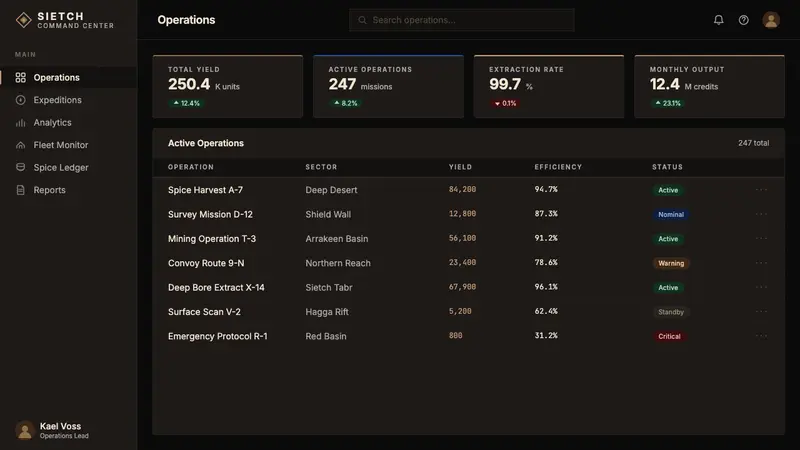Click the Expeditions compass icon
The image size is (800, 450).
pos(20,100)
